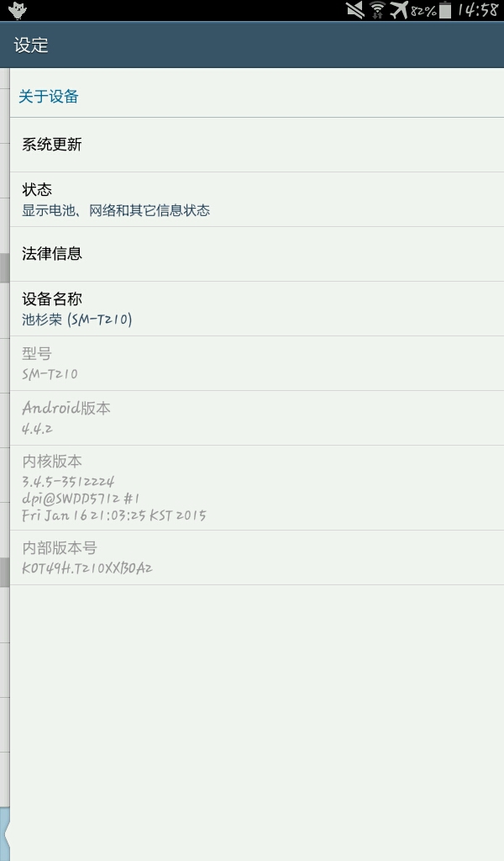Tap the Wi-Fi signal icon

click(x=377, y=10)
